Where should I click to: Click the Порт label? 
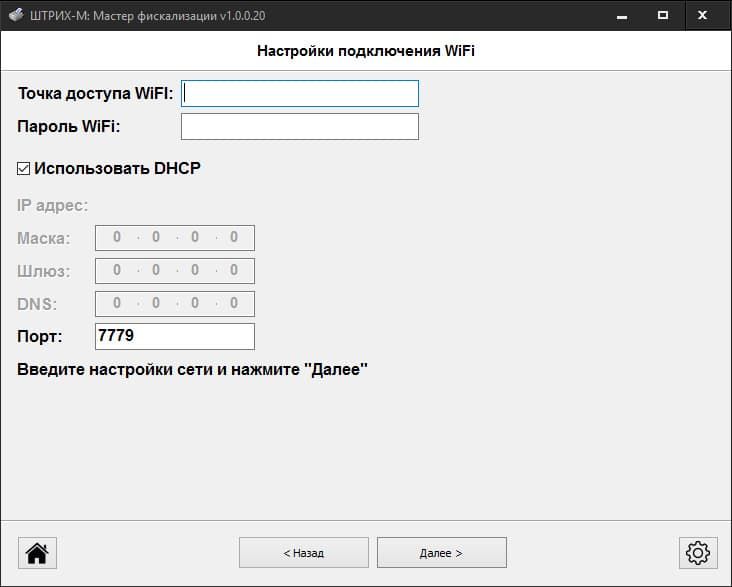[x=40, y=337]
